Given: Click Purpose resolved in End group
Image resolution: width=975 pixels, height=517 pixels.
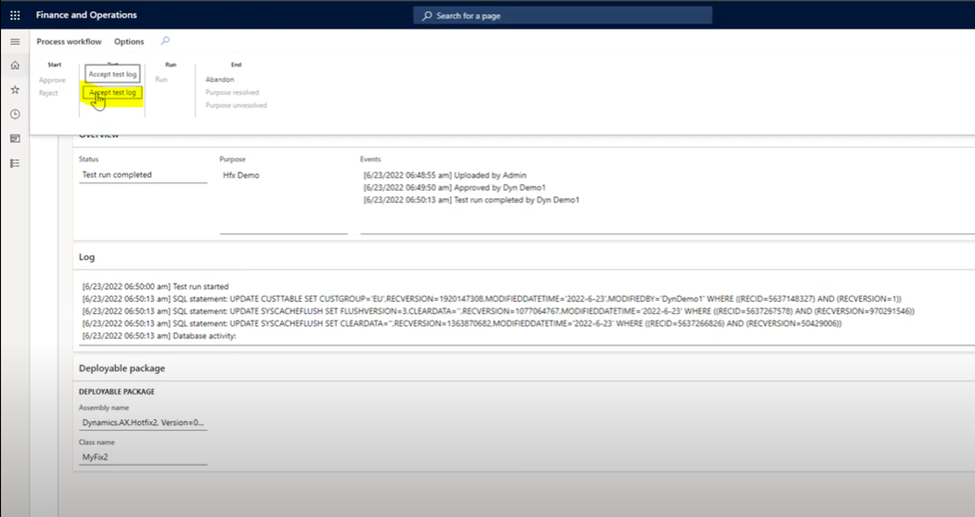Looking at the screenshot, I should tap(232, 92).
